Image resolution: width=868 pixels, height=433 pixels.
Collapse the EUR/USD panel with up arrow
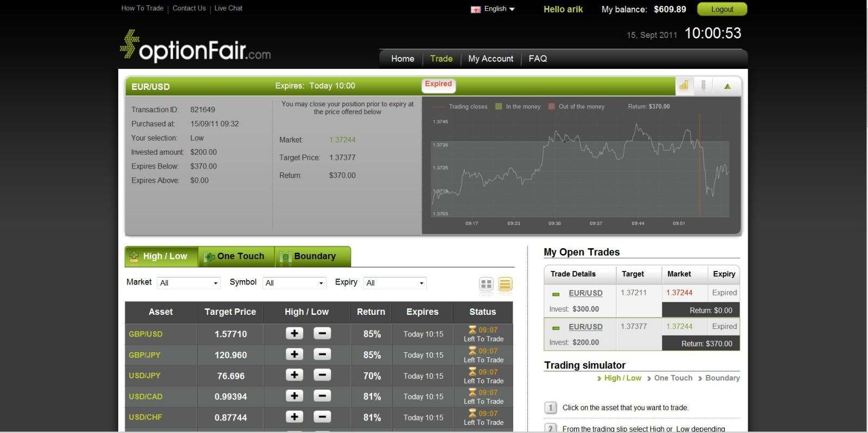point(727,86)
